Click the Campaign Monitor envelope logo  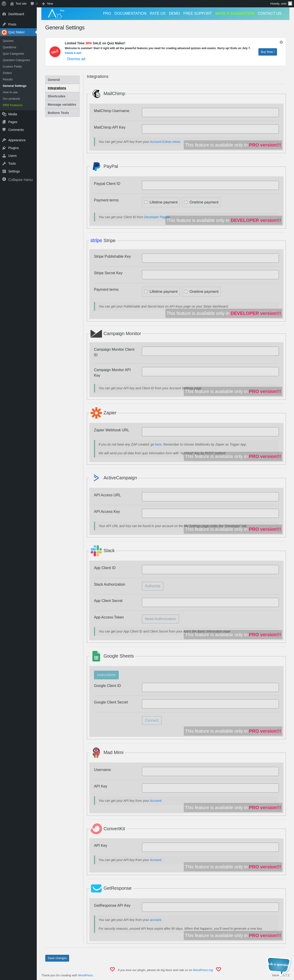[x=96, y=334]
